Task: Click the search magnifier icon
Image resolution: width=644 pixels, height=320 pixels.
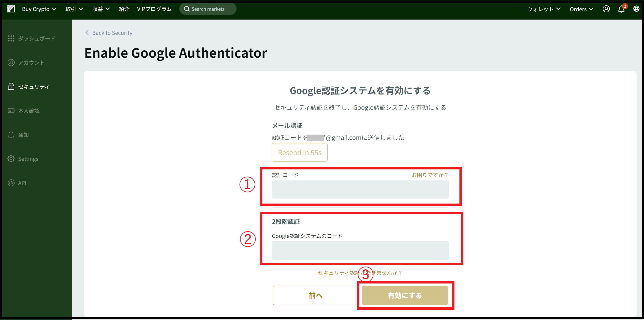Action: point(186,9)
